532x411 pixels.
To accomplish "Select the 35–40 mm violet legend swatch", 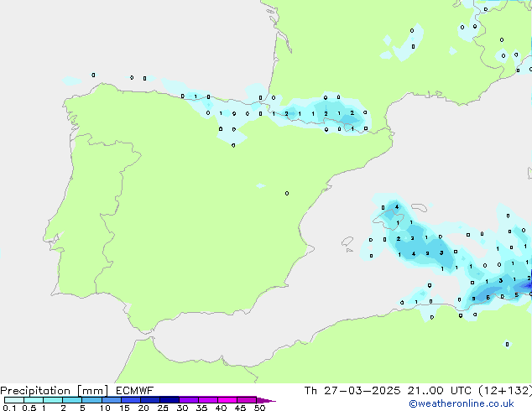I will coord(207,400).
